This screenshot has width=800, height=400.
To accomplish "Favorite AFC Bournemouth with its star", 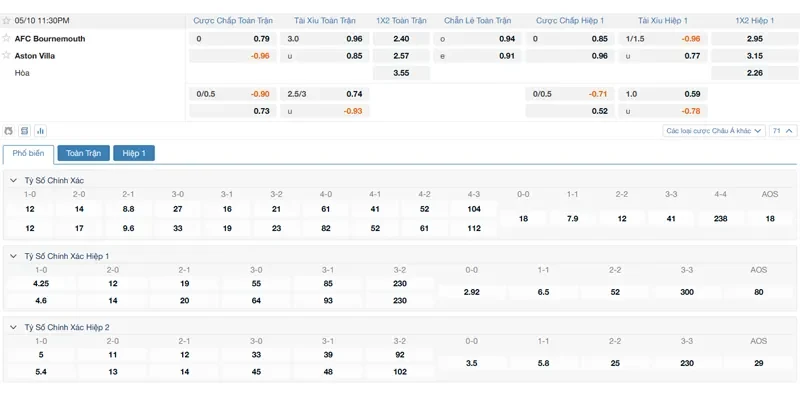I will point(6,38).
